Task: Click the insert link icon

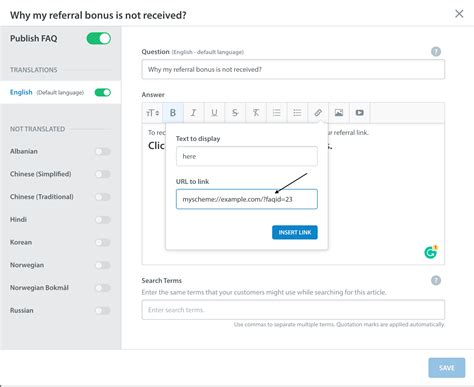Action: point(318,113)
